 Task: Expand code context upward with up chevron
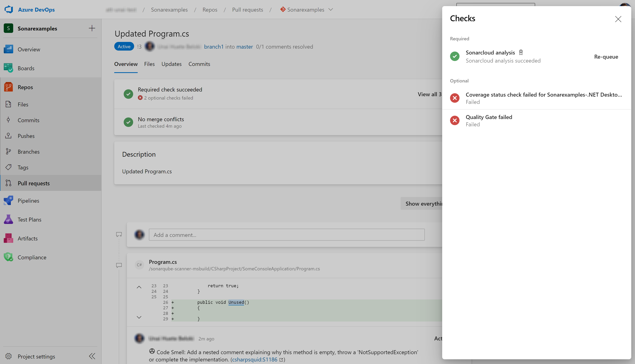point(139,287)
